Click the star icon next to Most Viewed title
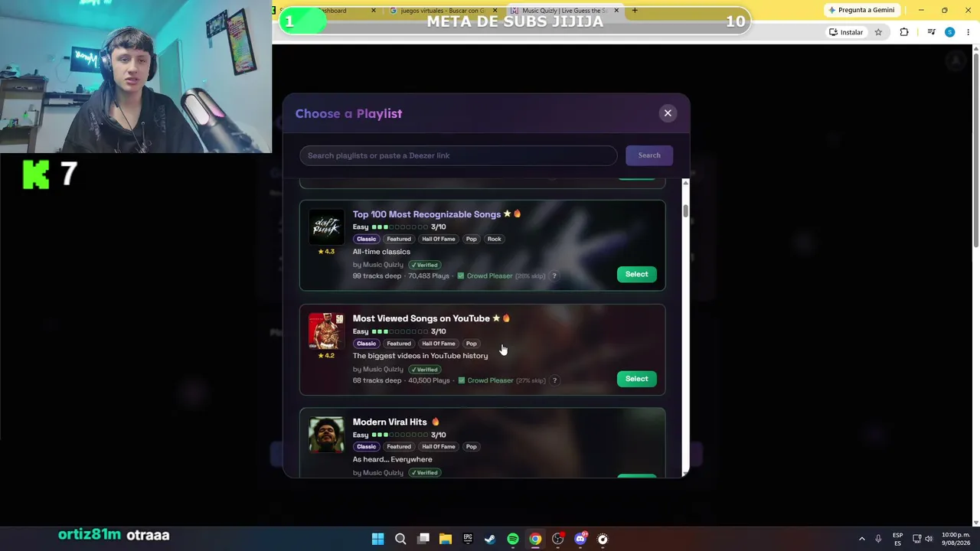980x551 pixels. tap(496, 318)
